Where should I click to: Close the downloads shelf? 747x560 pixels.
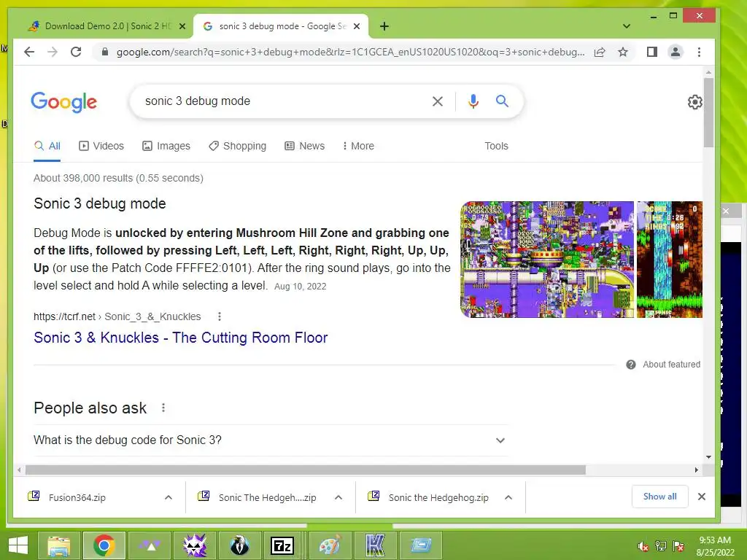click(x=701, y=497)
